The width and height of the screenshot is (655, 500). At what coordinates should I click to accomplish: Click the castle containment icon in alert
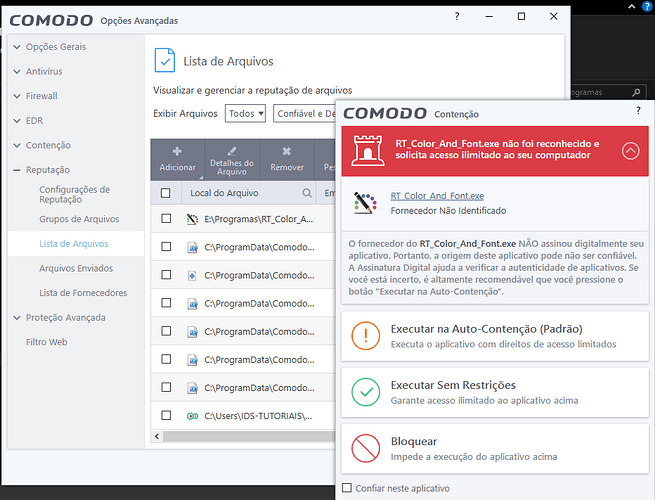[368, 150]
